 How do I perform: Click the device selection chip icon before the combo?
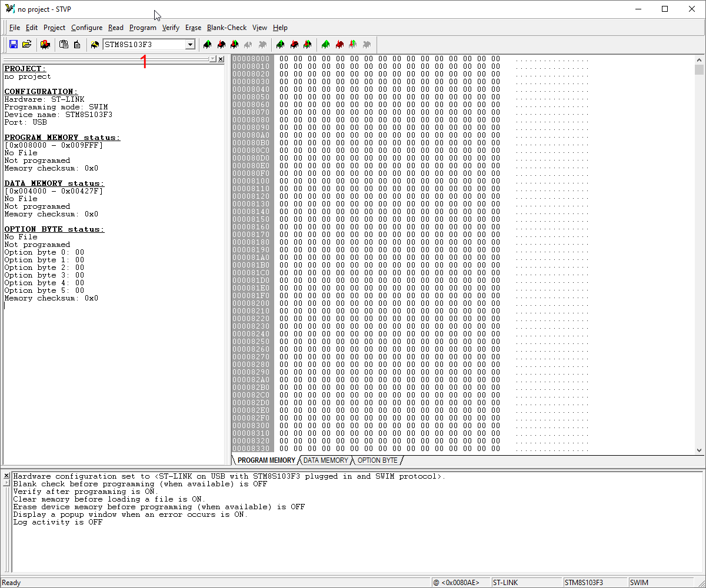click(95, 45)
